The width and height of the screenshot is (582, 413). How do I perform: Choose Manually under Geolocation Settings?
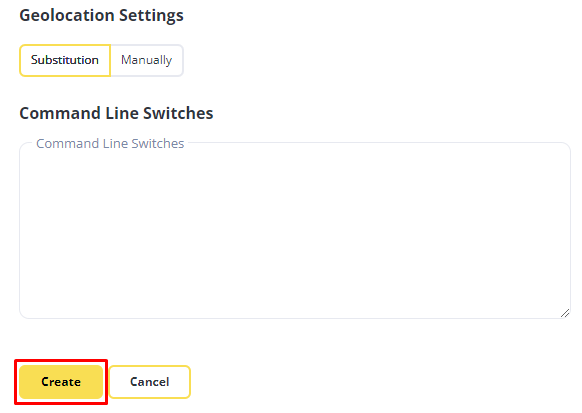[x=147, y=60]
